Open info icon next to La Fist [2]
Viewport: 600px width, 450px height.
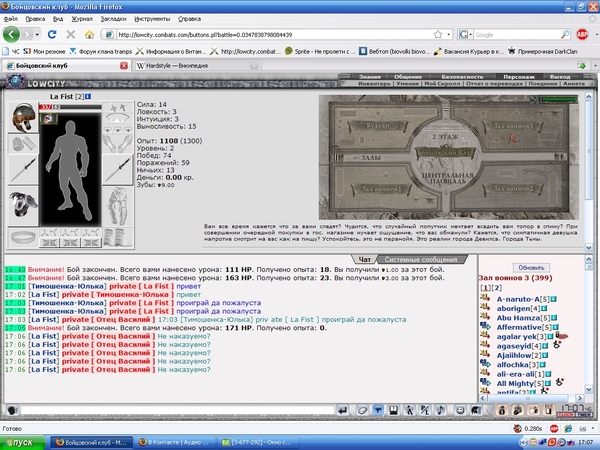pos(88,96)
